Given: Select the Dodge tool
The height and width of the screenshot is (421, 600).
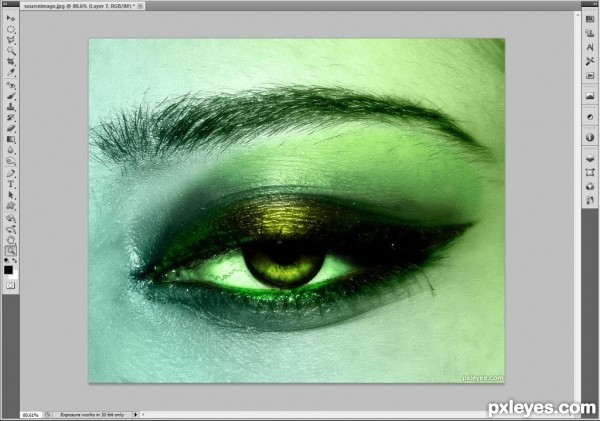Looking at the screenshot, I should point(11,161).
